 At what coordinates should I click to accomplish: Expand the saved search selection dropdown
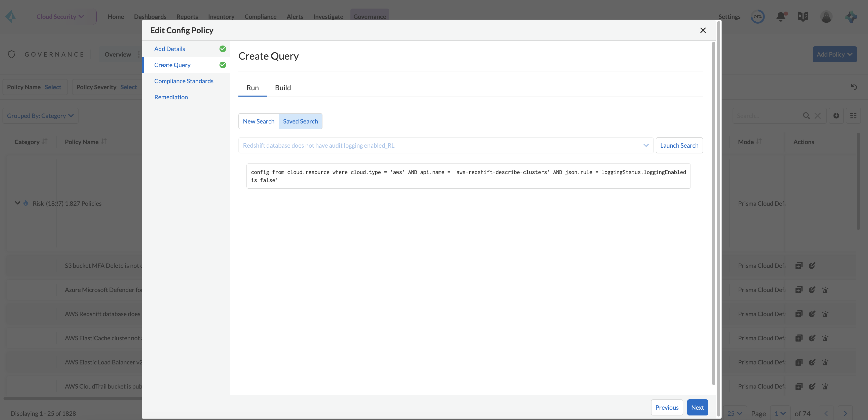point(646,145)
